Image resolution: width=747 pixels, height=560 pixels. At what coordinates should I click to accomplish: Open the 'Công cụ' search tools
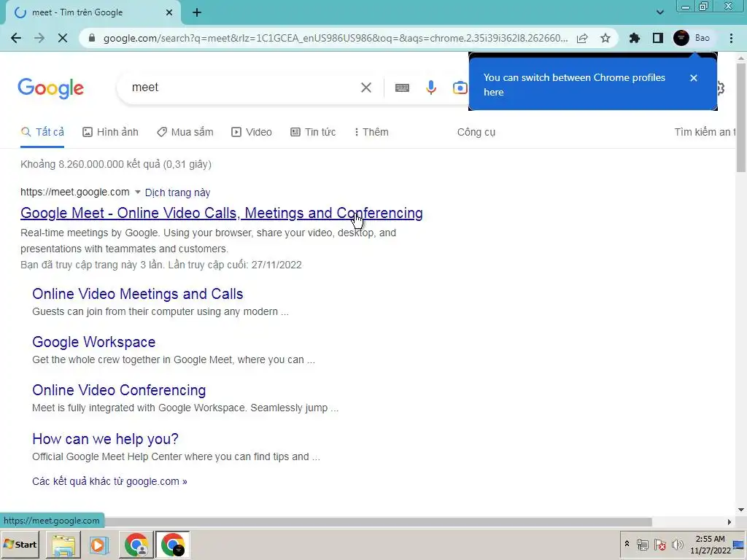(x=476, y=132)
